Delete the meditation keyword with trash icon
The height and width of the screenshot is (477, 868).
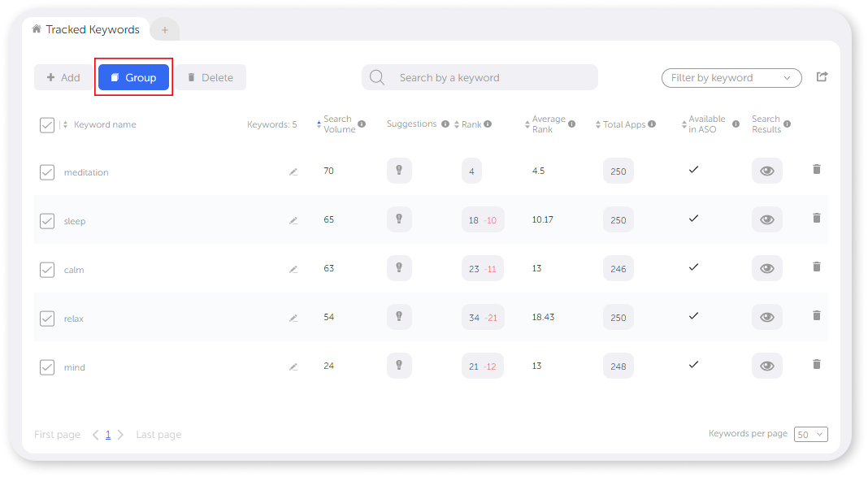tap(817, 169)
